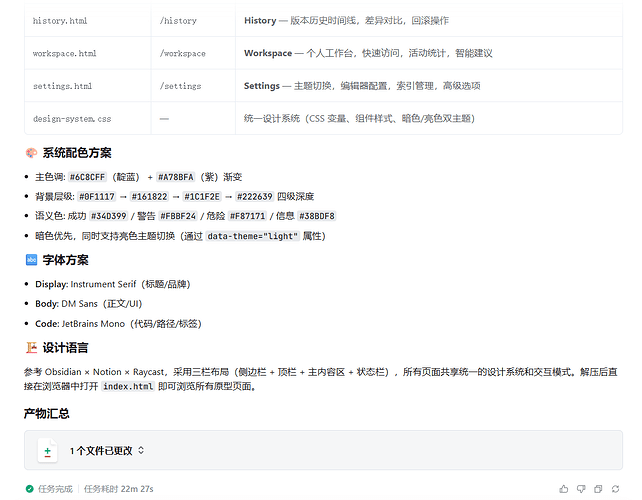This screenshot has width=642, height=500.
Task: Click the Settings description cell
Action: coord(429,86)
